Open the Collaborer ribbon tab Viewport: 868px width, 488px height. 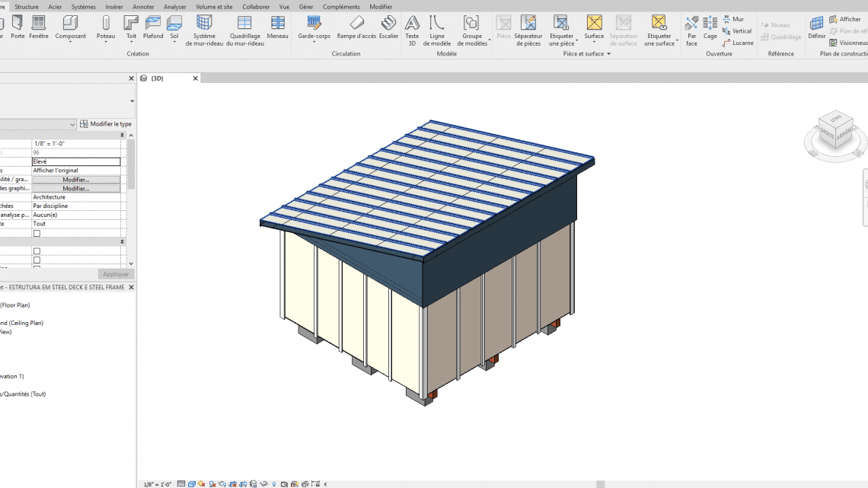tap(256, 7)
